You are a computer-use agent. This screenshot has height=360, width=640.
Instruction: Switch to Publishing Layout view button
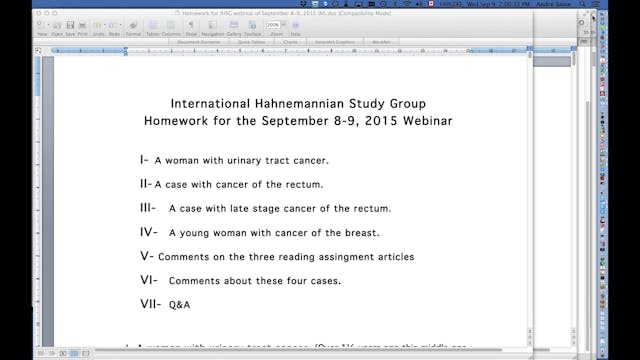tap(63, 353)
